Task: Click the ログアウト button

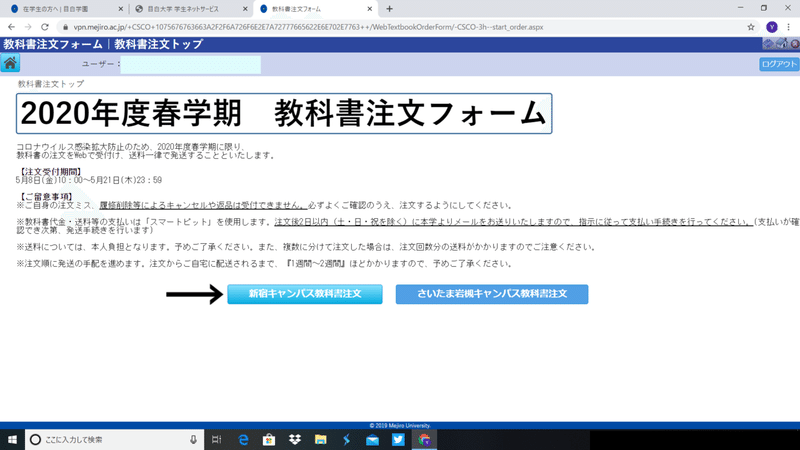Action: tap(779, 64)
